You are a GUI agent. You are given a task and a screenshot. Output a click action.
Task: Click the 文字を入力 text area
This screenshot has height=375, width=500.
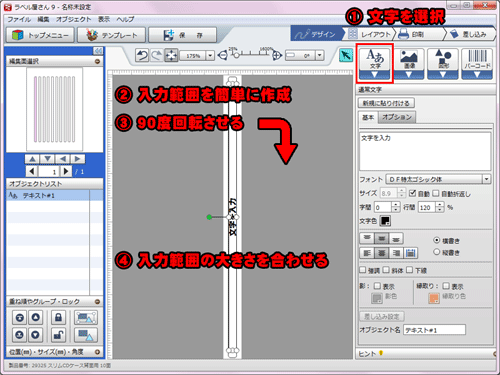425,151
